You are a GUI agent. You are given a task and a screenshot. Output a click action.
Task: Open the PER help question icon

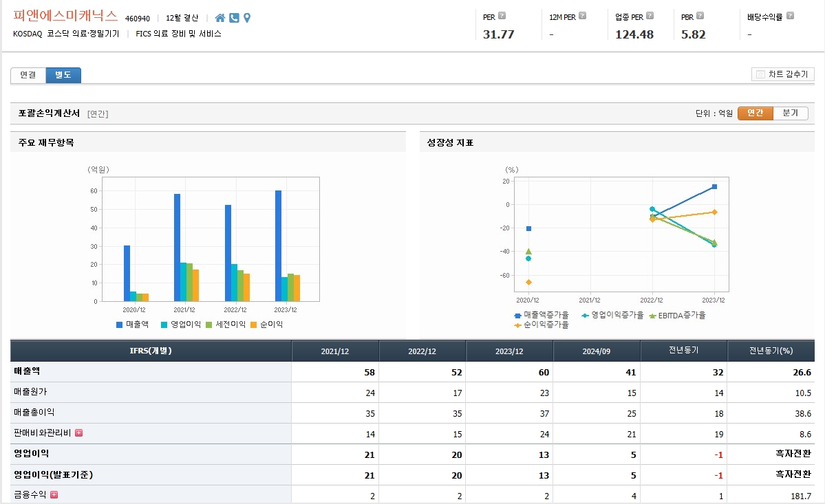[502, 16]
